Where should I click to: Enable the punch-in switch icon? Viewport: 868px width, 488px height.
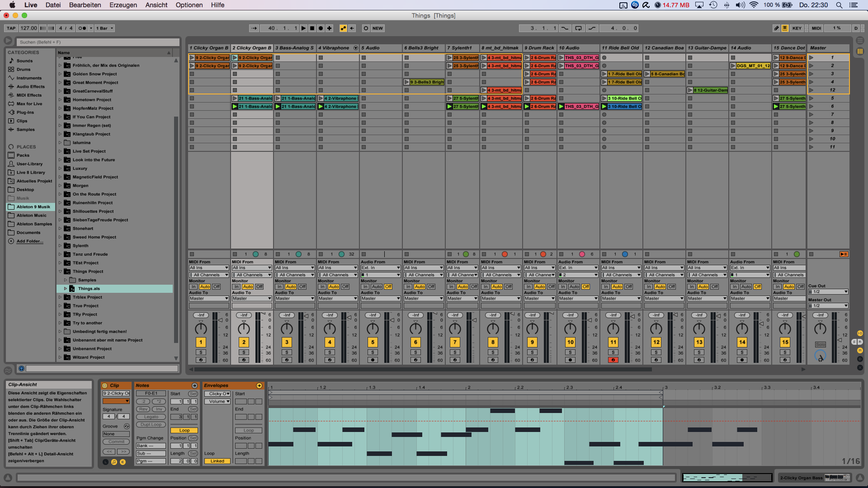pyautogui.click(x=565, y=28)
